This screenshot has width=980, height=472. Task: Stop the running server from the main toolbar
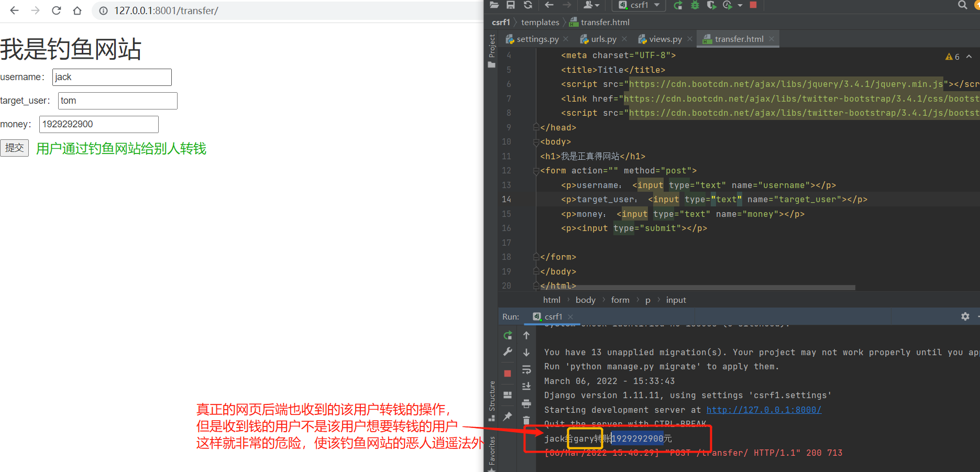[x=753, y=5]
